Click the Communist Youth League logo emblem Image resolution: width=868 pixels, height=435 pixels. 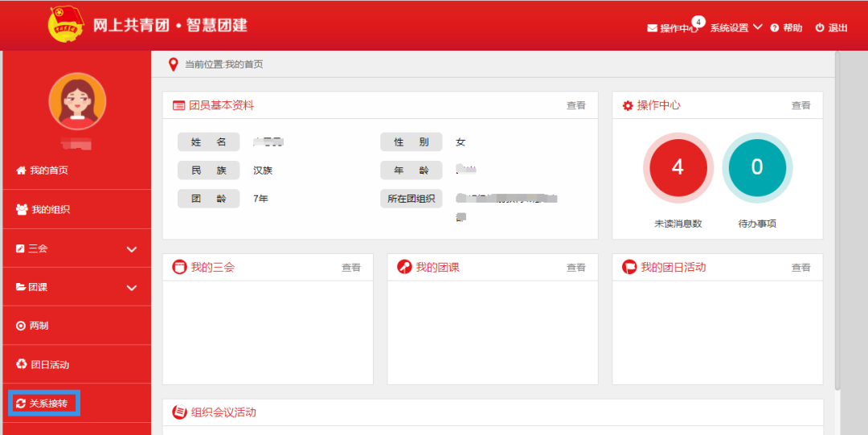[x=66, y=25]
